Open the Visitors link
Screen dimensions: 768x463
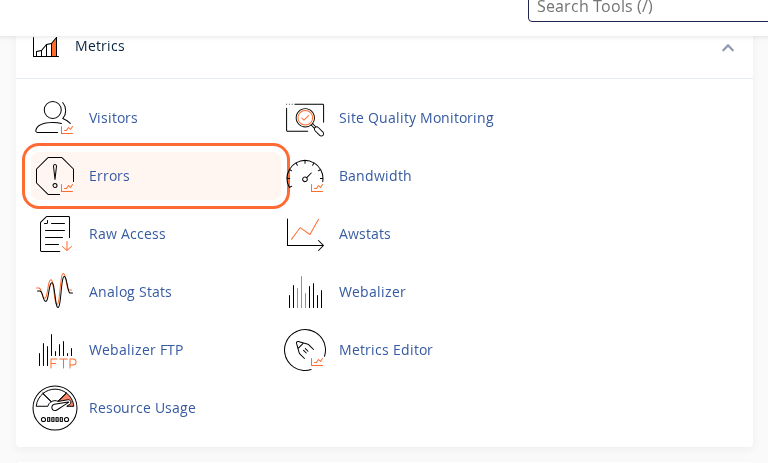point(113,118)
